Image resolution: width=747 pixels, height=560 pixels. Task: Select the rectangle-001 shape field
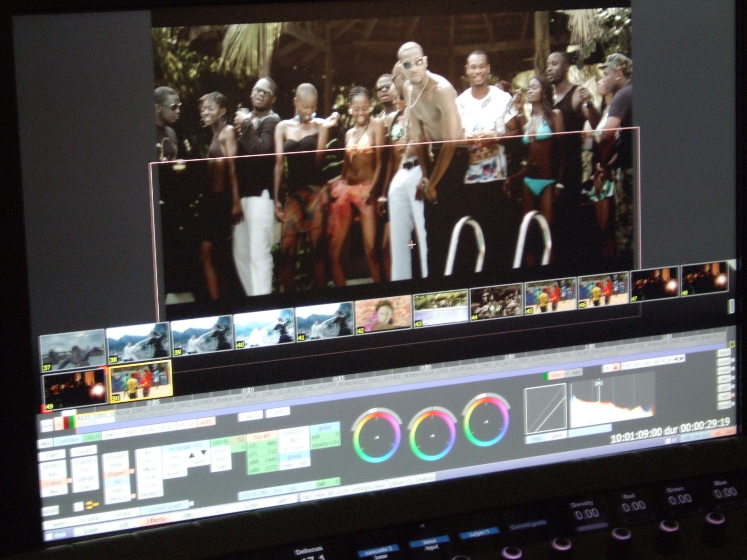click(185, 448)
